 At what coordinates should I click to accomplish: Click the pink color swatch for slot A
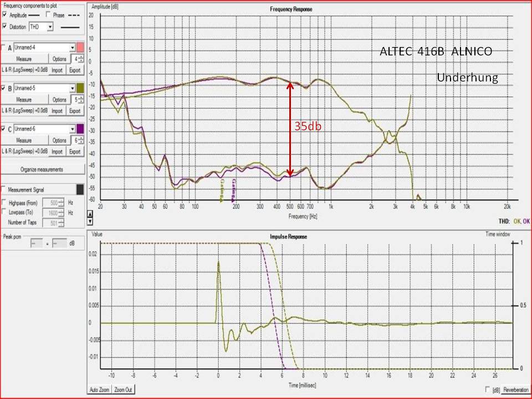point(80,48)
